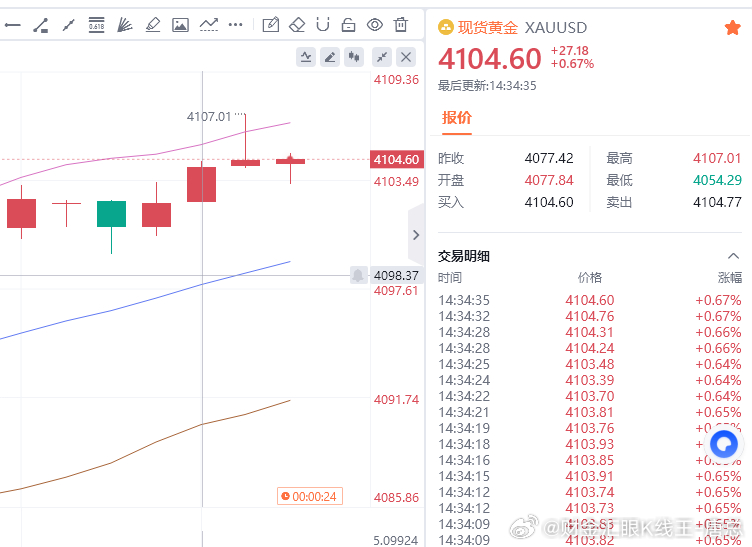The width and height of the screenshot is (752, 547).
Task: Open the chart indicators button
Action: (x=306, y=58)
